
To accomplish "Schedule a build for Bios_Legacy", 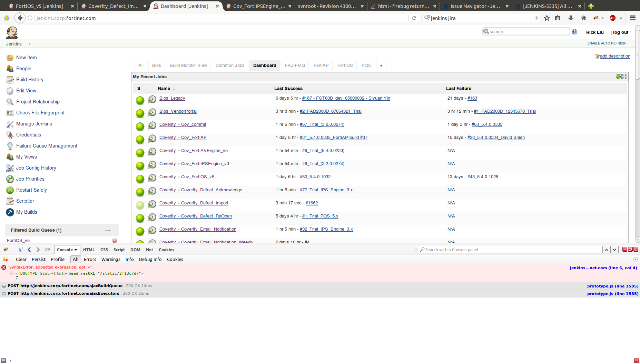I will pos(152,99).
